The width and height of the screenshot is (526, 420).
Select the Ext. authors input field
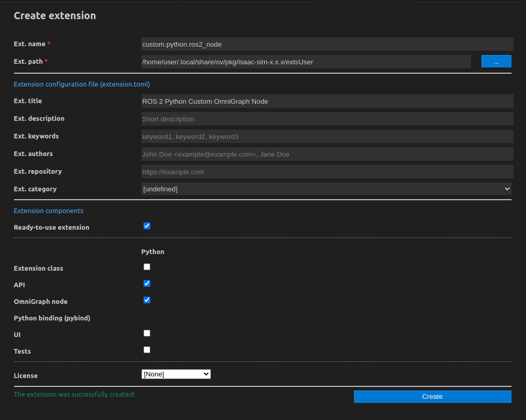(327, 154)
